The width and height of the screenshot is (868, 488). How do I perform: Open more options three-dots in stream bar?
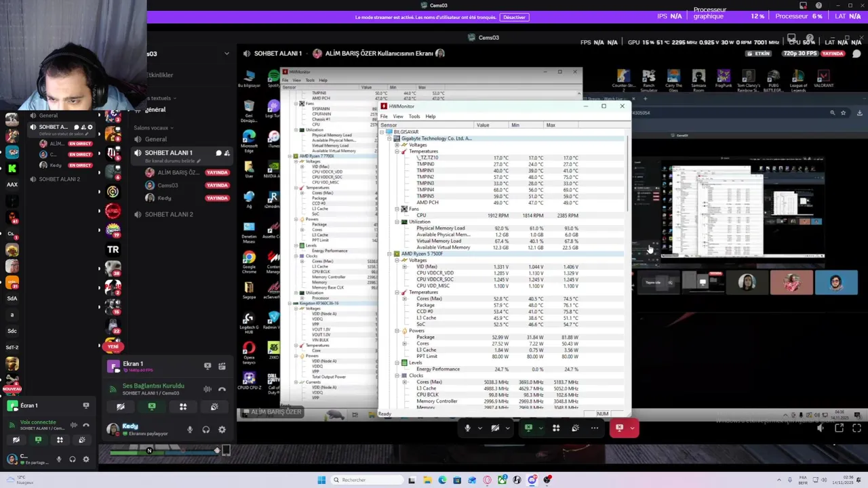tap(595, 428)
